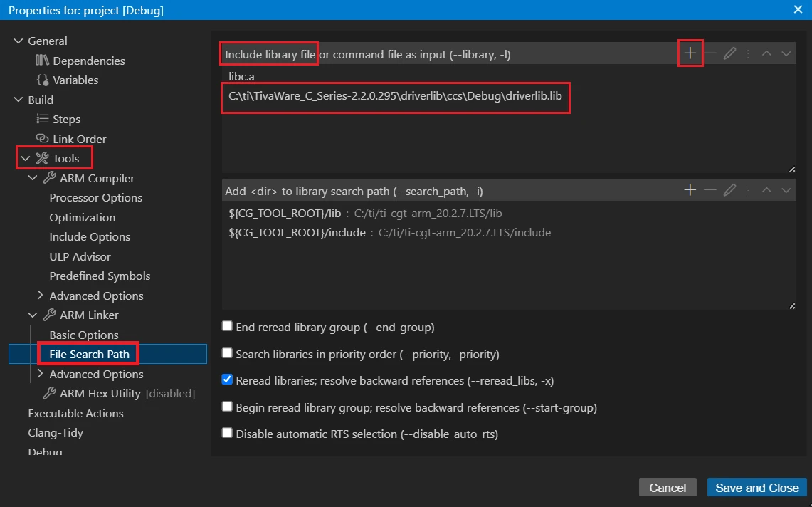Click the edit pencil for include library list

pos(729,53)
